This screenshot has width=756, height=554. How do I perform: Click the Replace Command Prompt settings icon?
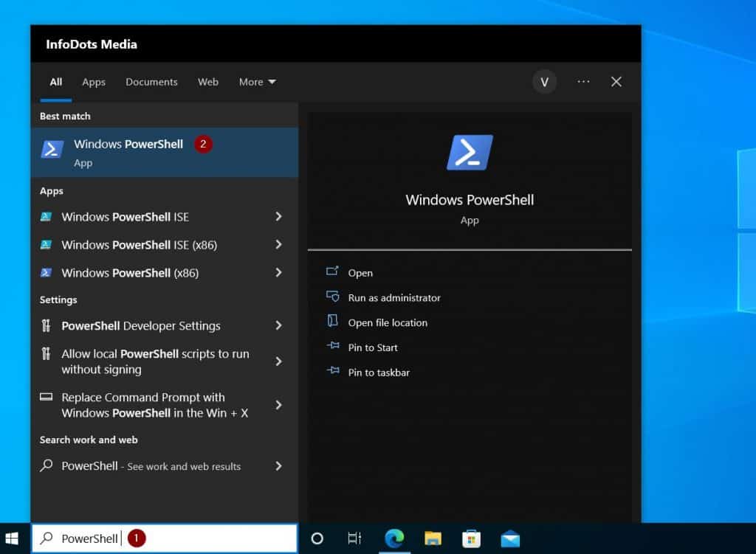pyautogui.click(x=46, y=397)
